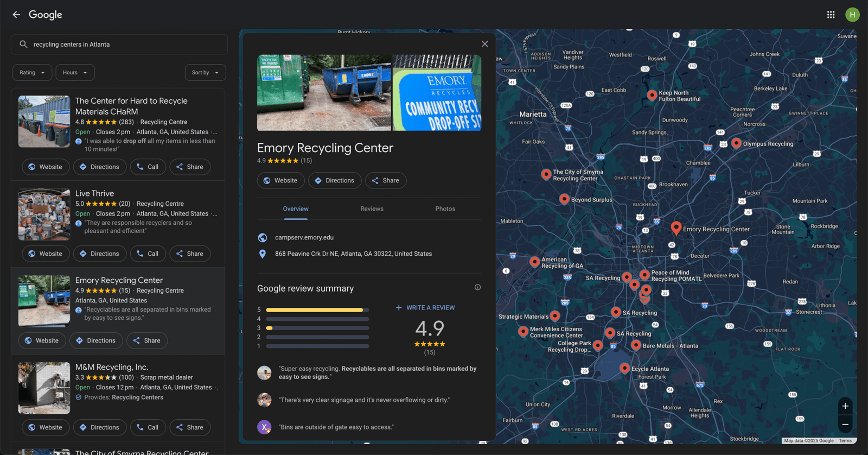Share the CHaRM listing
This screenshot has height=455, width=868.
click(x=190, y=167)
